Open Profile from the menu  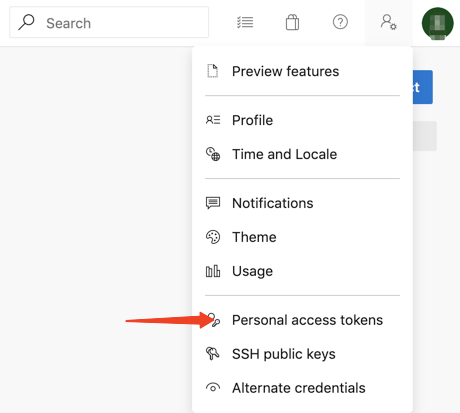(302, 120)
